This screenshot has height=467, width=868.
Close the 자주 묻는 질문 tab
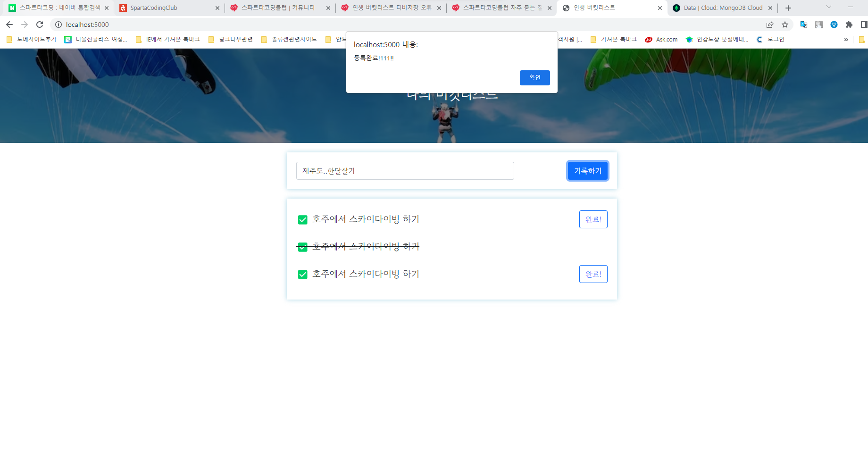coord(550,8)
